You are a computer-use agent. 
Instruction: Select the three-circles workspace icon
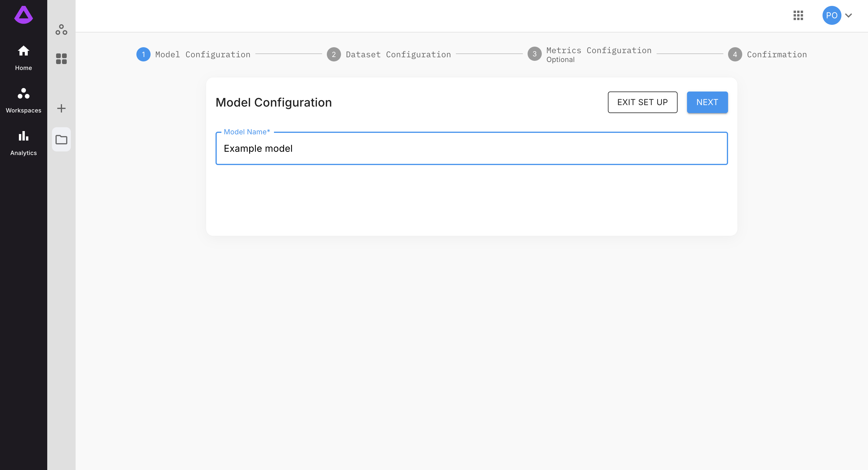(61, 30)
